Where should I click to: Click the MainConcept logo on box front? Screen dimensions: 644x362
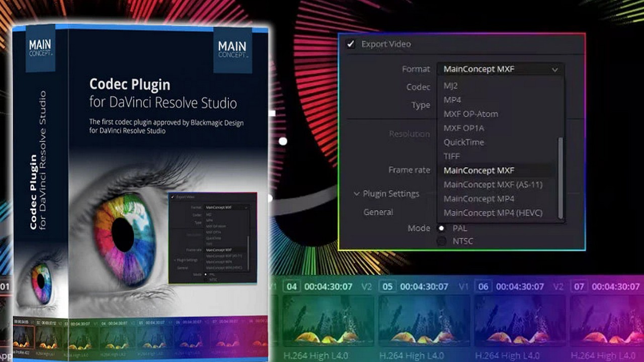(232, 49)
